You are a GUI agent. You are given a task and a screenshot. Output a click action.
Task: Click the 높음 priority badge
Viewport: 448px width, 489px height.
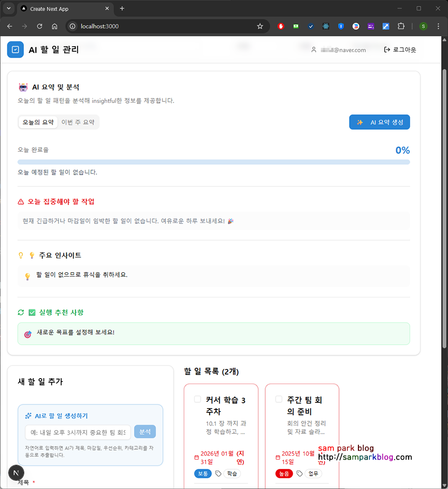[x=284, y=474]
